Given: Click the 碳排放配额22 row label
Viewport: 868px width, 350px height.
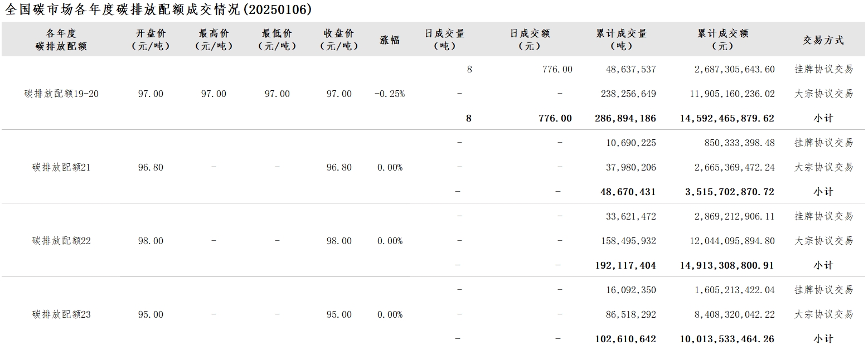Looking at the screenshot, I should point(62,241).
